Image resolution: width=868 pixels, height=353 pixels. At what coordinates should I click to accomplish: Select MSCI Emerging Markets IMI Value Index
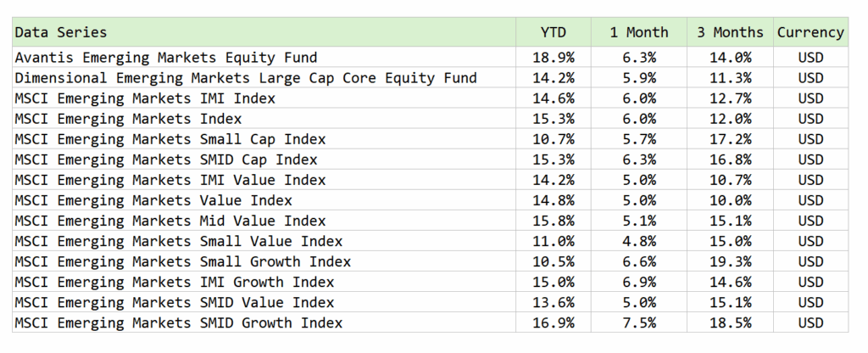click(170, 180)
